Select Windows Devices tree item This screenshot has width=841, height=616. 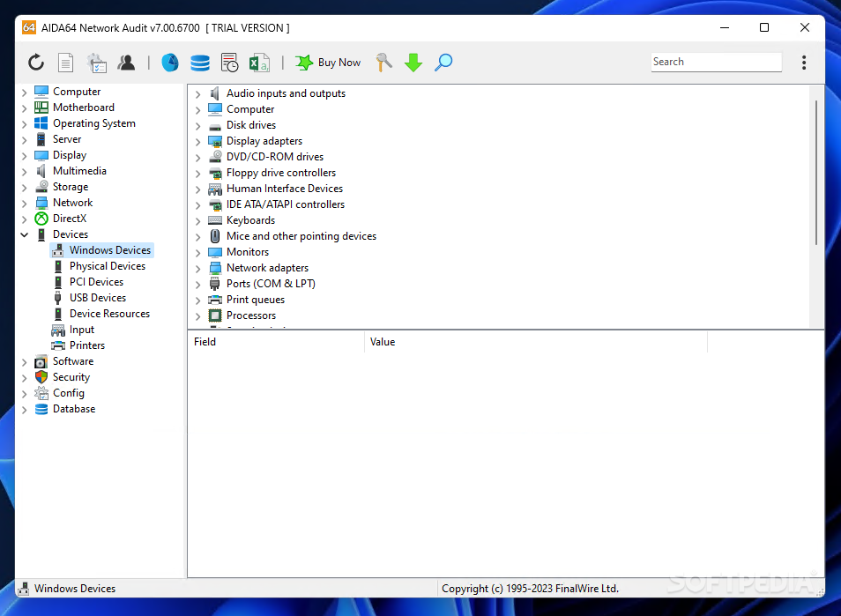coord(110,249)
